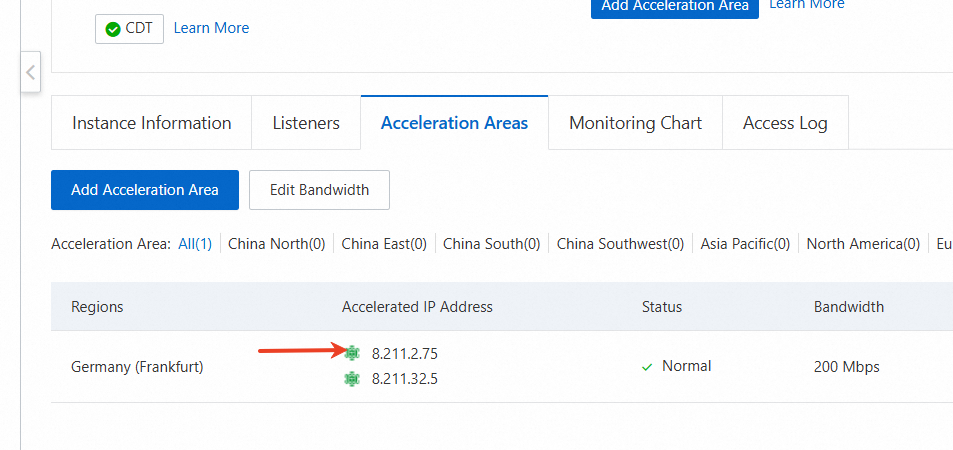Select the Acceleration Areas tab

pos(454,123)
